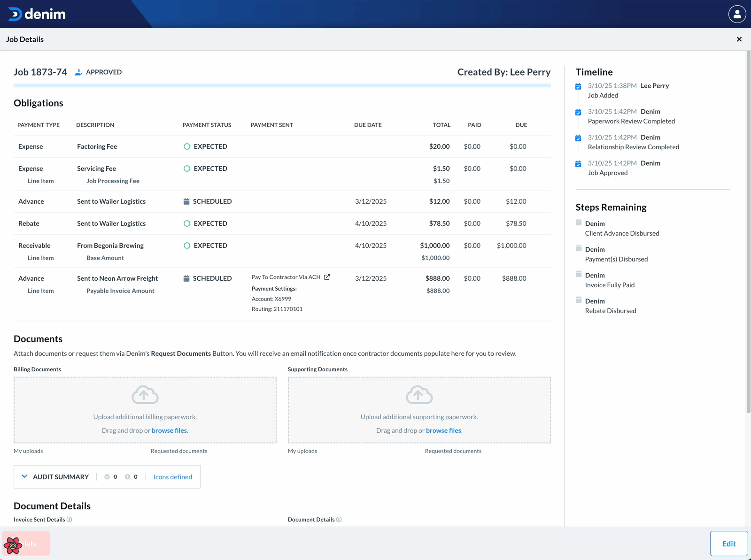Click the Base Amount line item
This screenshot has width=751, height=560.
105,258
